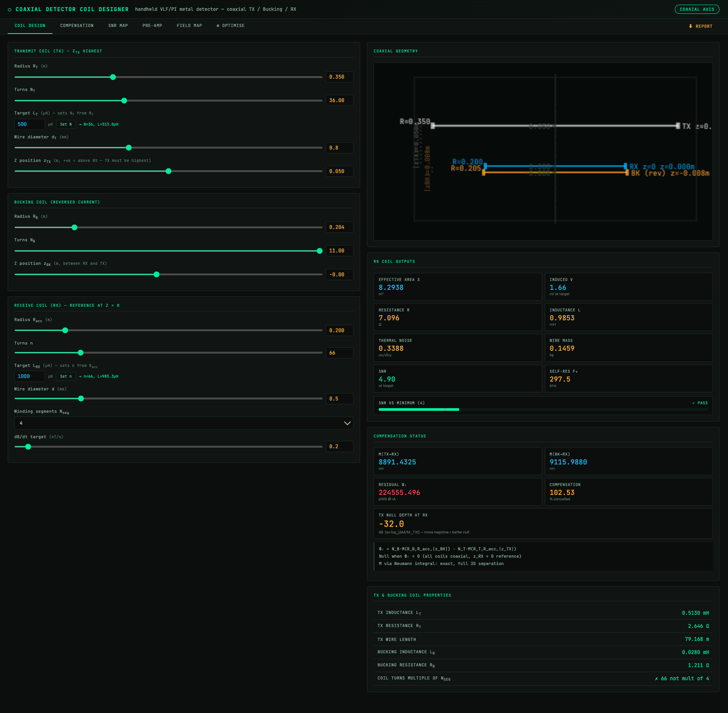The width and height of the screenshot is (728, 713).
Task: Switch to the Compensation tab
Action: 77,26
